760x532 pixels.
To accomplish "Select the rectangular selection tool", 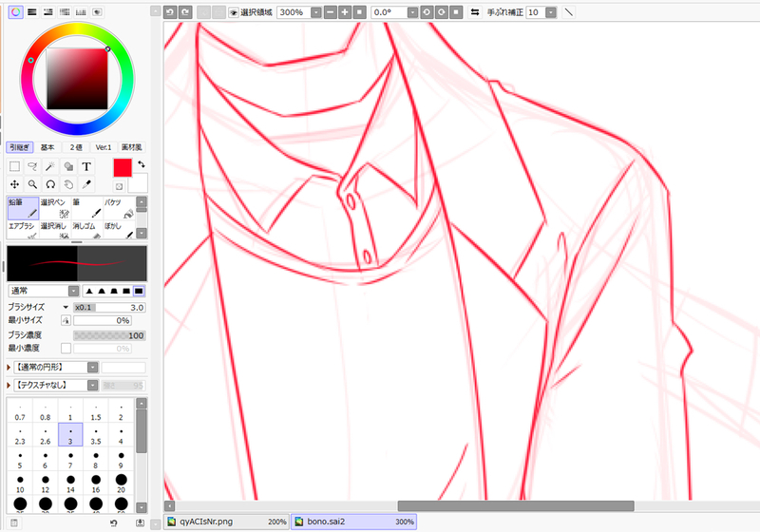I will click(14, 166).
